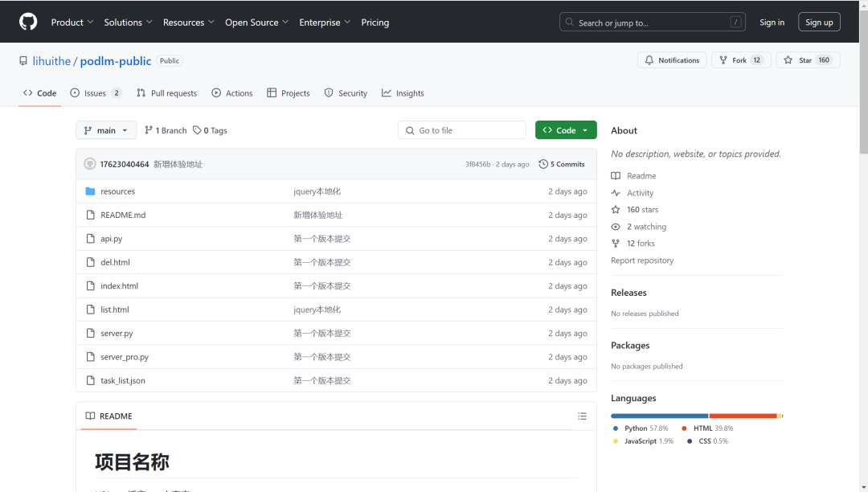
Task: Click the star icon beside 160 stars
Action: [x=616, y=210]
